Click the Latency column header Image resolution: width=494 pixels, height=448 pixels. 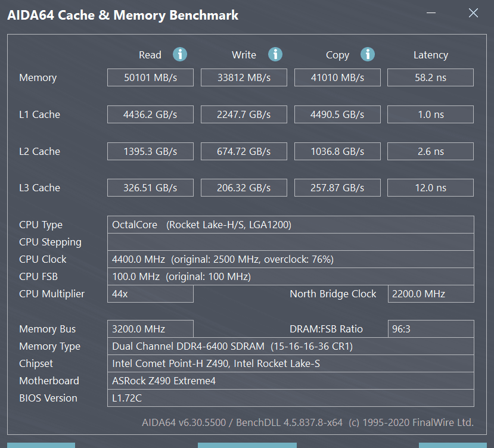(x=431, y=55)
